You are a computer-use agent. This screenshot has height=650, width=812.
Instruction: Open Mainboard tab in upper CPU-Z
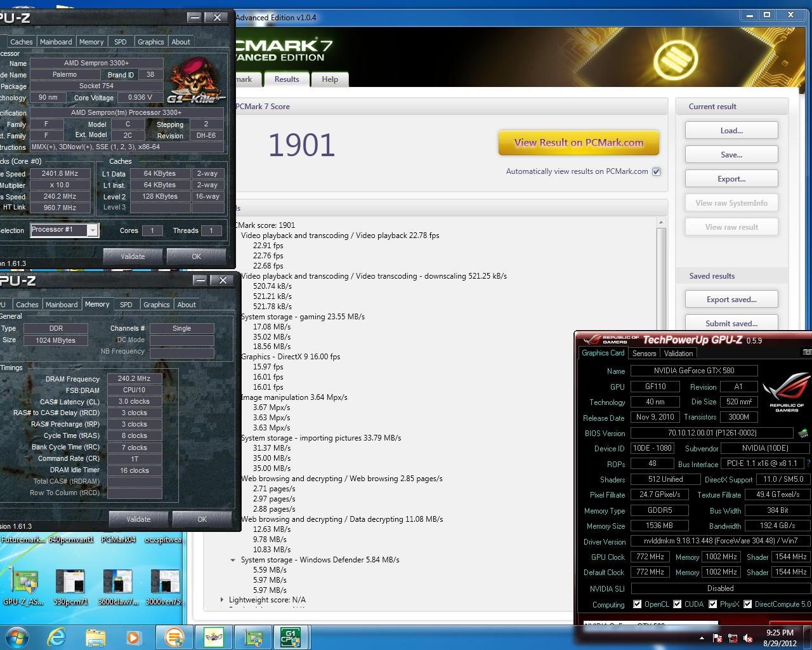tap(56, 42)
